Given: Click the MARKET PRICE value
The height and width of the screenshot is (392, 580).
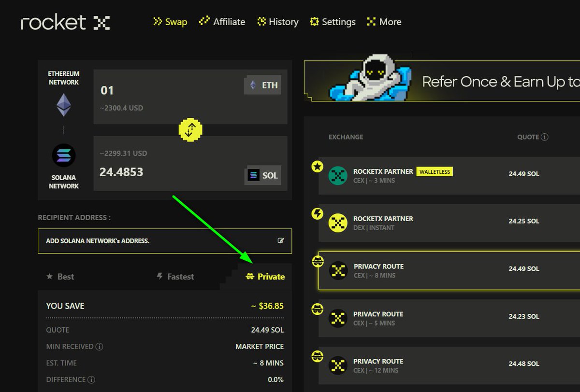Looking at the screenshot, I should 260,347.
